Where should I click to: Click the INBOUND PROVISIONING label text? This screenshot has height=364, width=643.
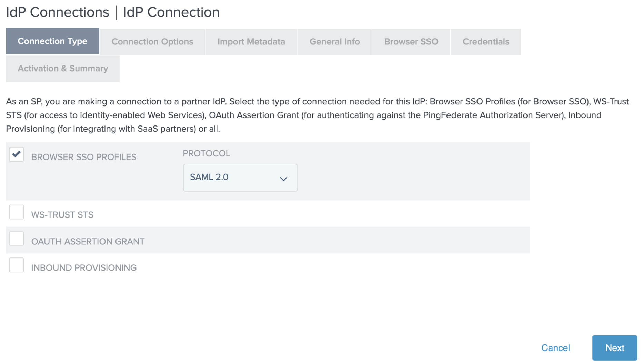(84, 268)
